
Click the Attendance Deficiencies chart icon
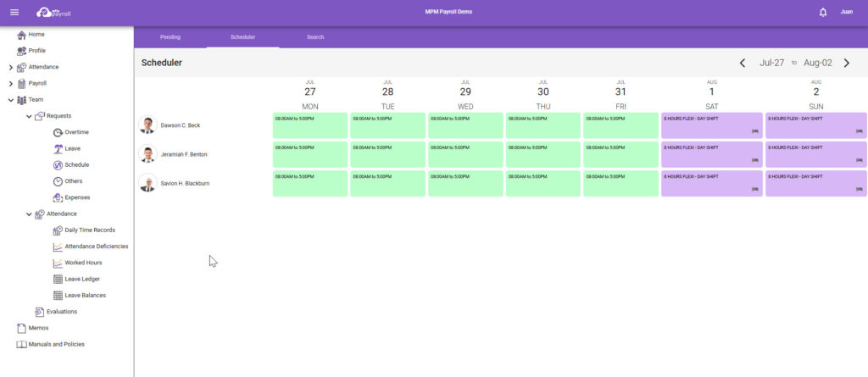tap(58, 247)
